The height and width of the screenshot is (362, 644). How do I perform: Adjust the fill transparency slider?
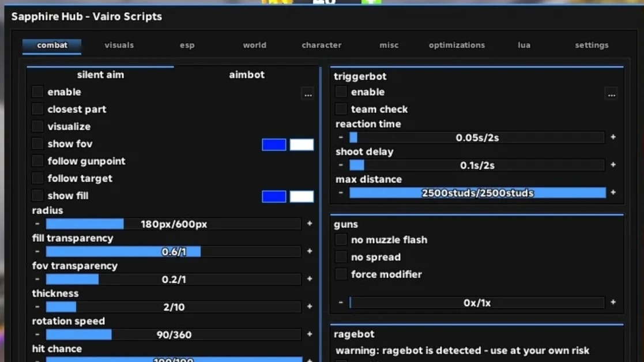(x=174, y=251)
